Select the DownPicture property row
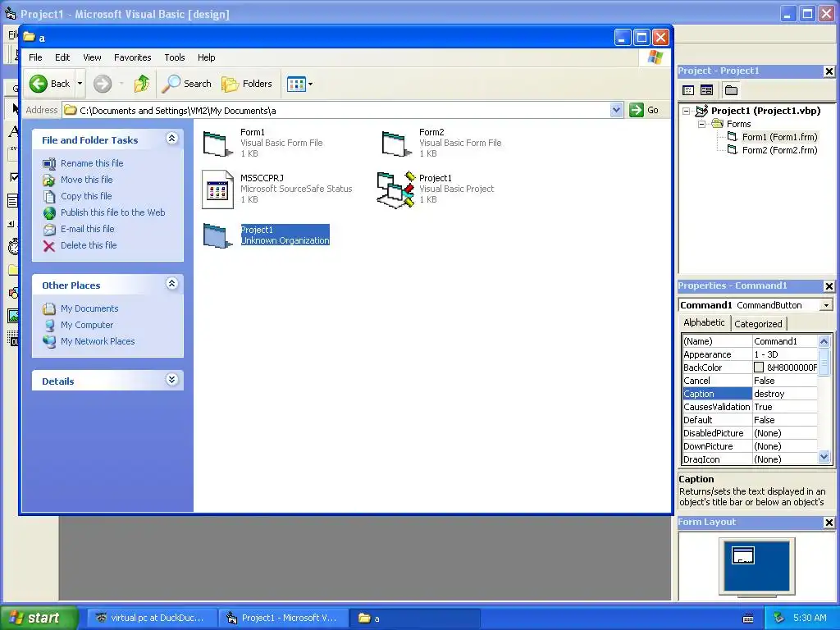840x630 pixels. click(x=750, y=446)
